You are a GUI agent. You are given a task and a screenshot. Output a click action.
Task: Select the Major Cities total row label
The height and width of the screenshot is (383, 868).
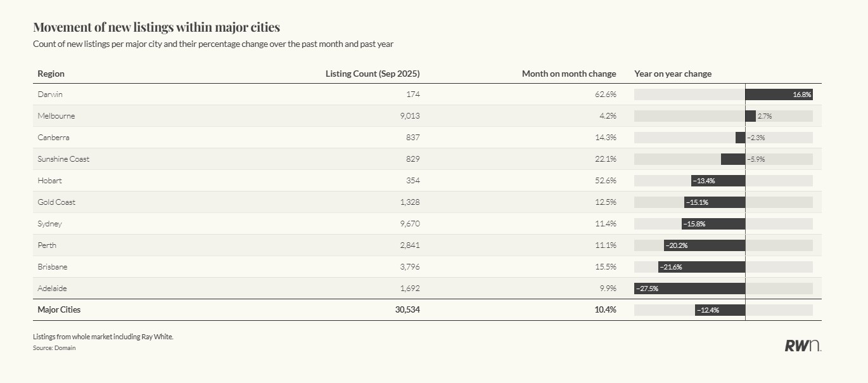[x=59, y=310]
